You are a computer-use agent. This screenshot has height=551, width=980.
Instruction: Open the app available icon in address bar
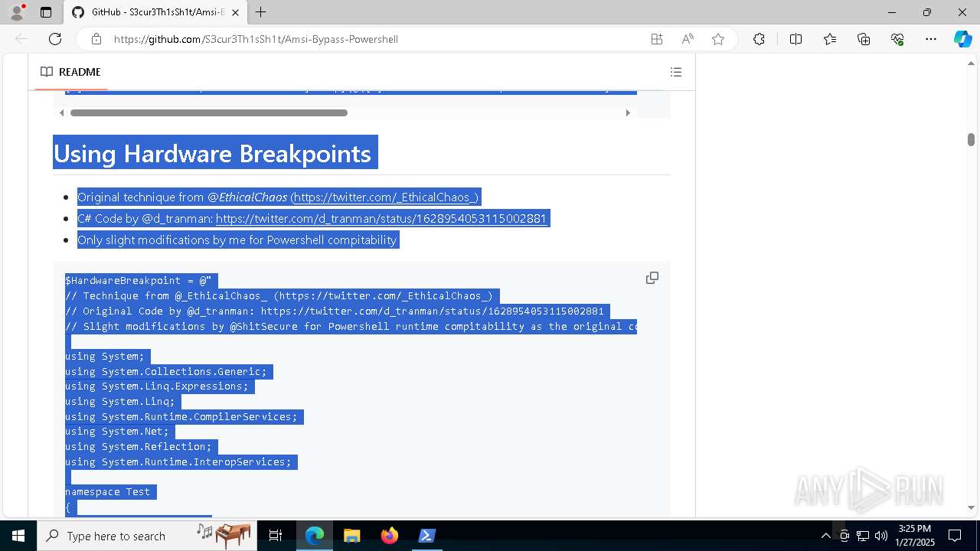coord(657,39)
